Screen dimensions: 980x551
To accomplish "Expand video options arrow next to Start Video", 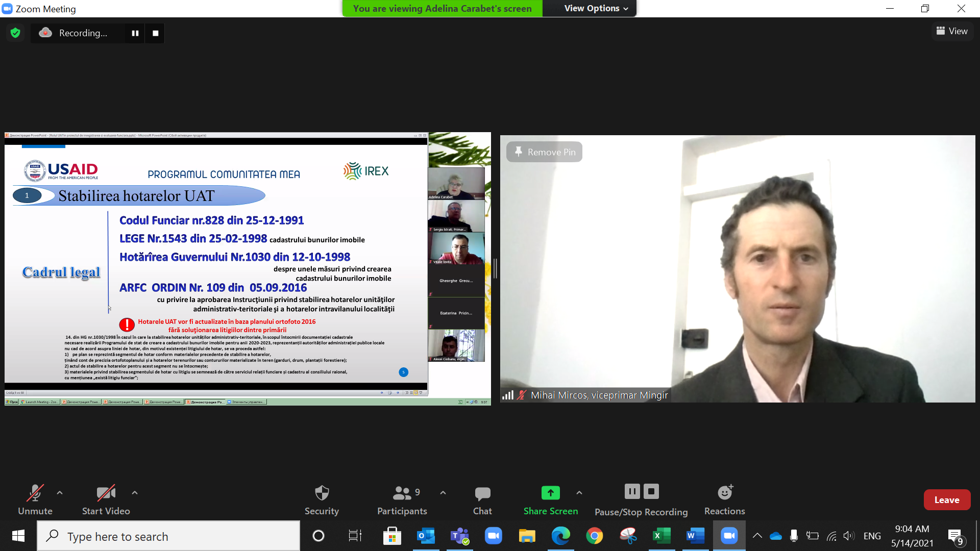I will [135, 493].
